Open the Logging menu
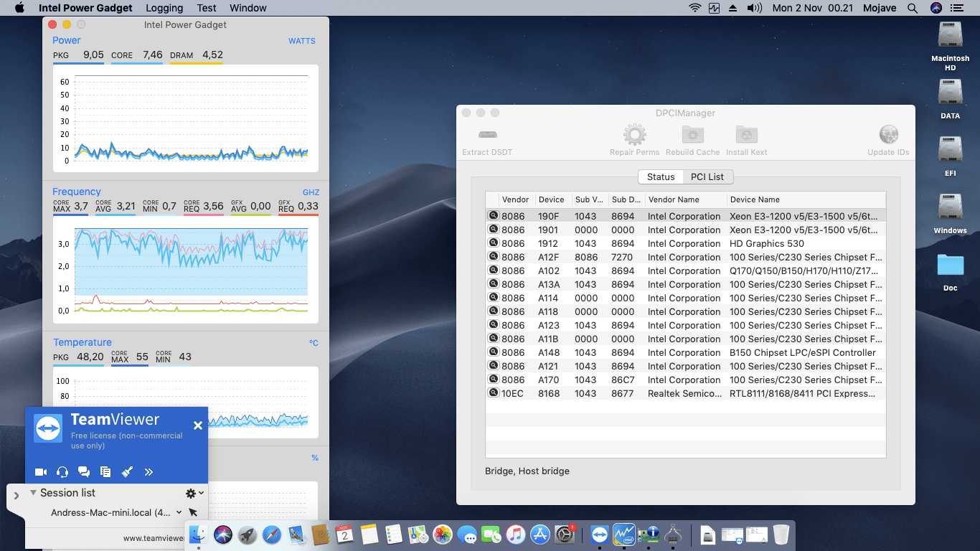Viewport: 980px width, 551px height. point(164,8)
